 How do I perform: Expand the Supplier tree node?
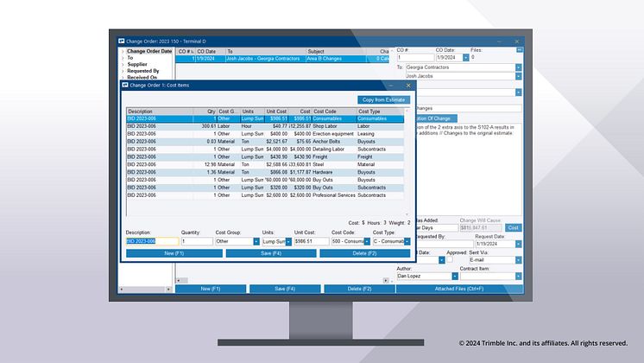click(123, 64)
